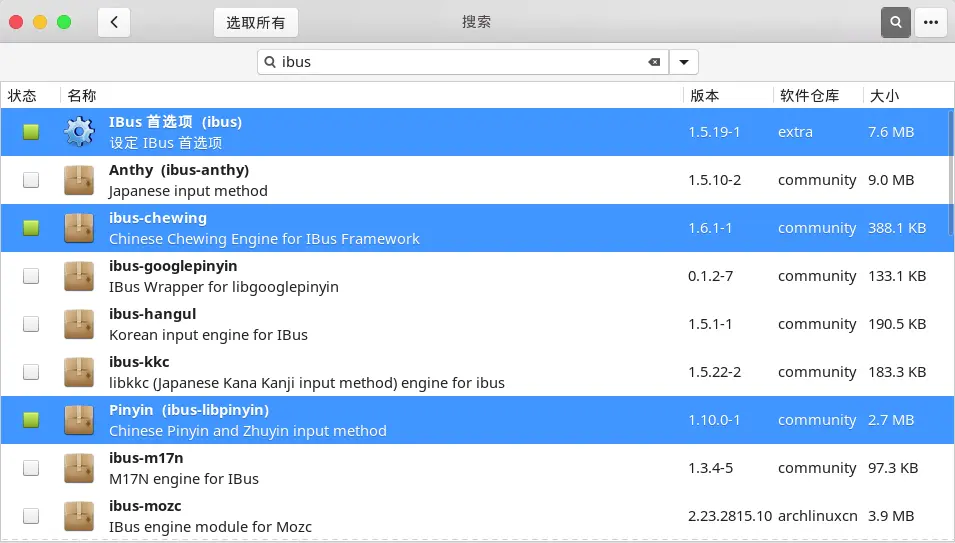955x543 pixels.
Task: Check the ibus-kkc checkbox
Action: coord(31,372)
